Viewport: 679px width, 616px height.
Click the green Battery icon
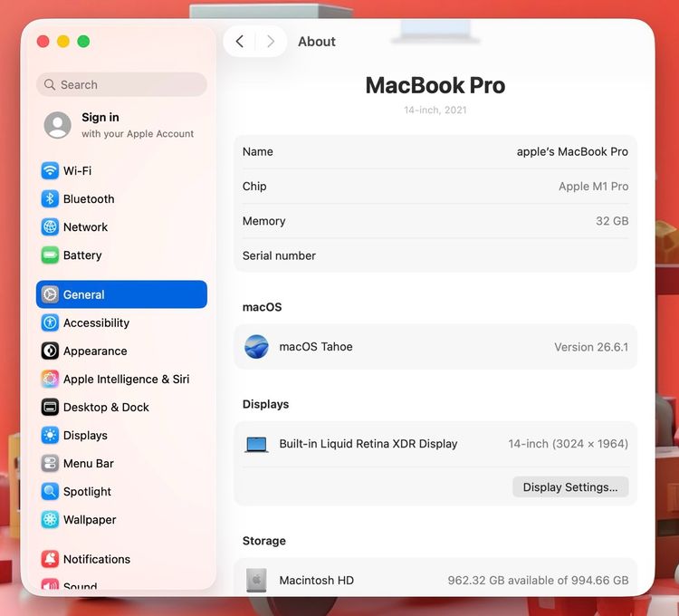coord(50,255)
